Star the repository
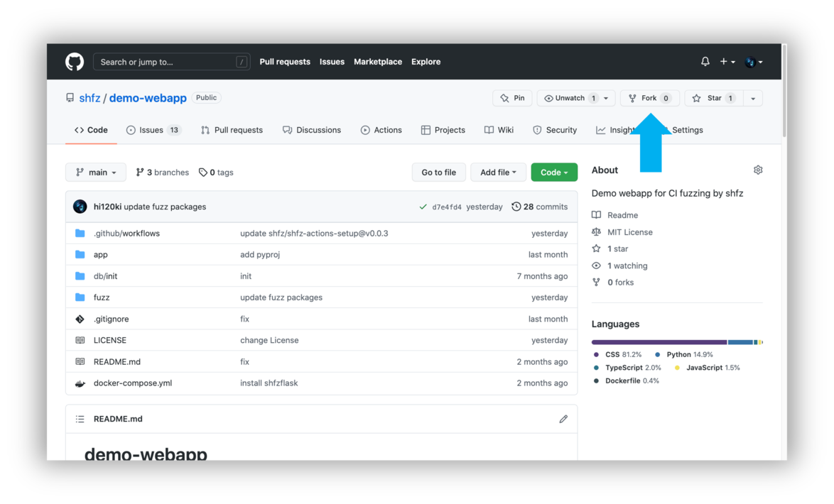The width and height of the screenshot is (834, 504). [x=714, y=98]
